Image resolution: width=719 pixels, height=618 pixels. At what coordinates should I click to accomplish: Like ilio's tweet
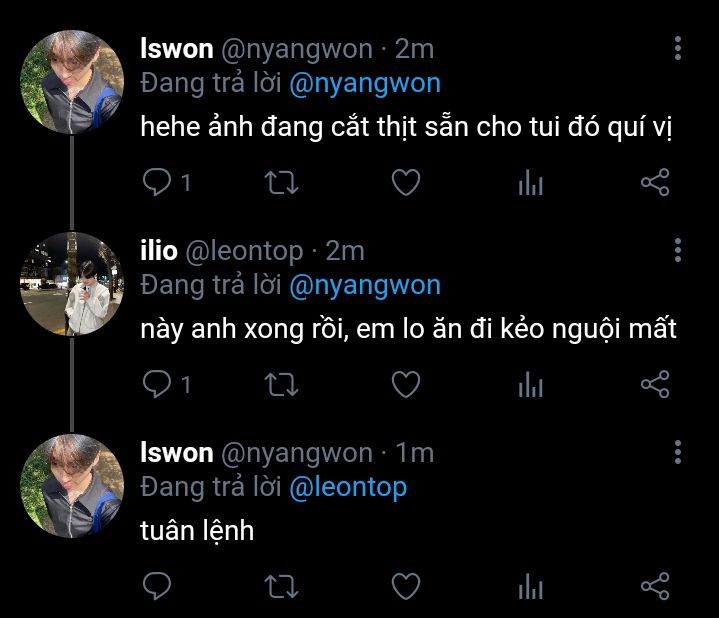click(405, 384)
